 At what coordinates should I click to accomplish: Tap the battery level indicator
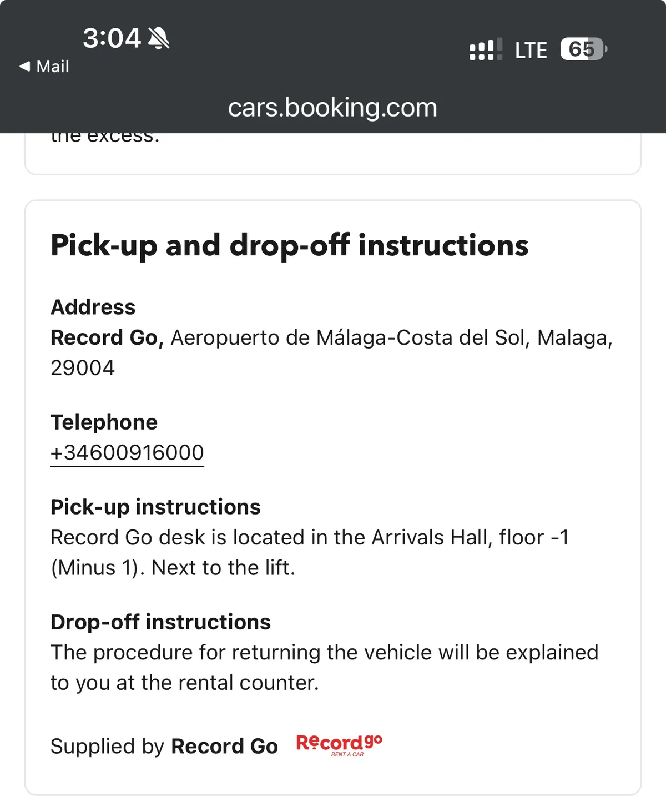coord(583,49)
